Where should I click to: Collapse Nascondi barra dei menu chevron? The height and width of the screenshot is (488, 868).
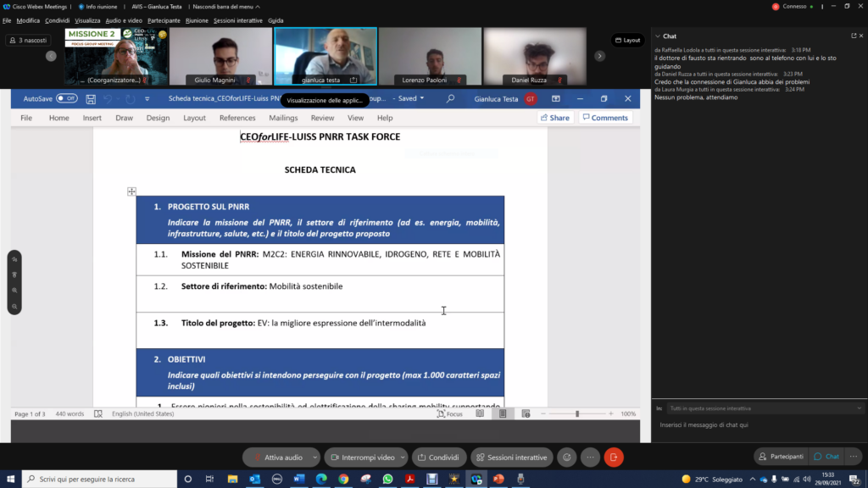pyautogui.click(x=258, y=7)
